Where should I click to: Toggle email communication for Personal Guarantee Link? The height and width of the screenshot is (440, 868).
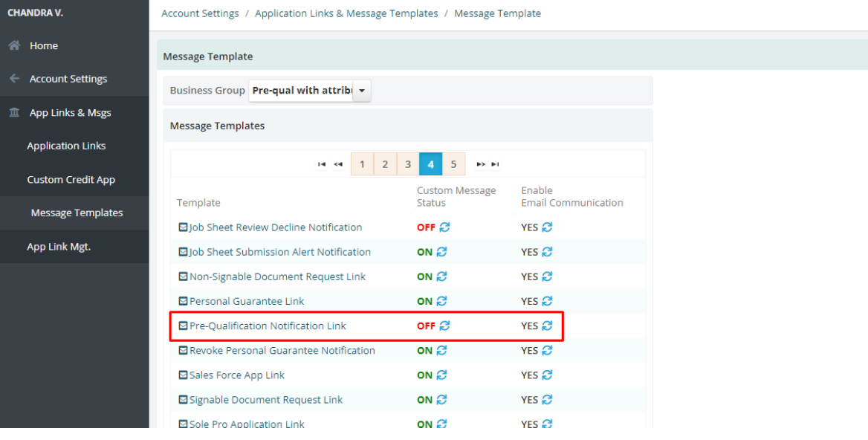coord(547,301)
